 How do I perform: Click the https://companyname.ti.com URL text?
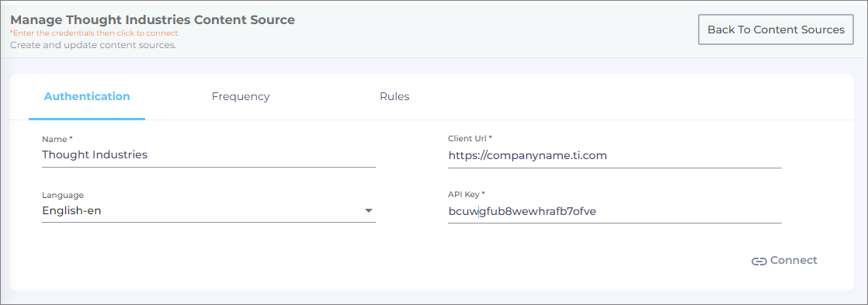[x=528, y=155]
